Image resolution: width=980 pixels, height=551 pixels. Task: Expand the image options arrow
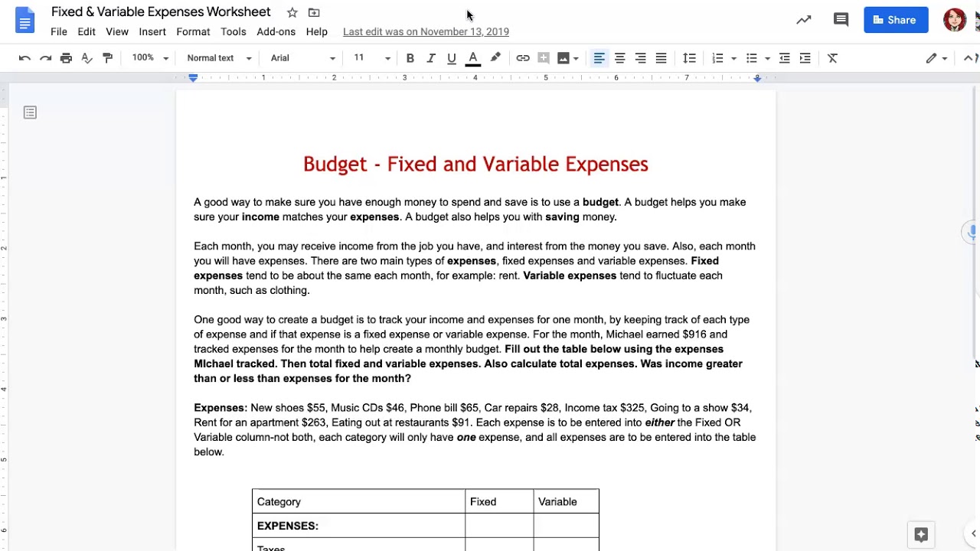576,58
